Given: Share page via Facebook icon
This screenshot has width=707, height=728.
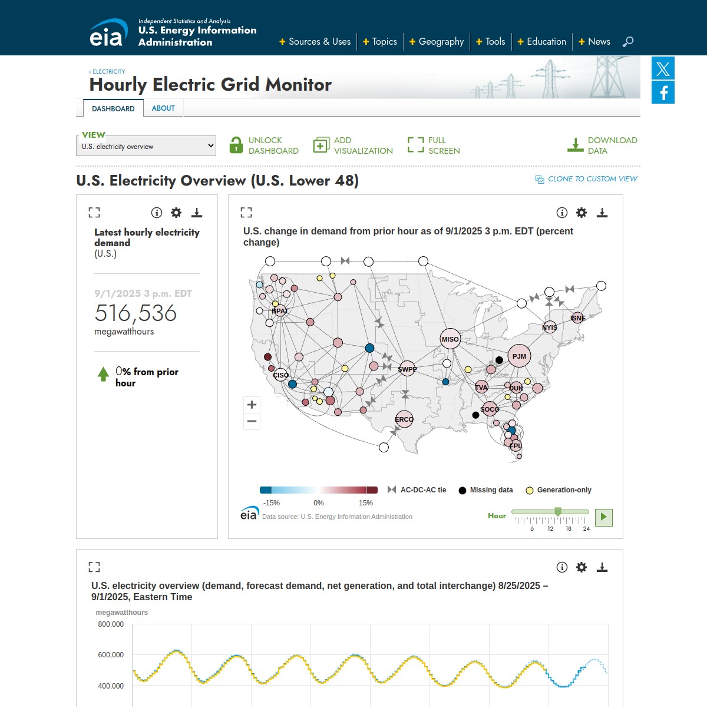Looking at the screenshot, I should [663, 92].
